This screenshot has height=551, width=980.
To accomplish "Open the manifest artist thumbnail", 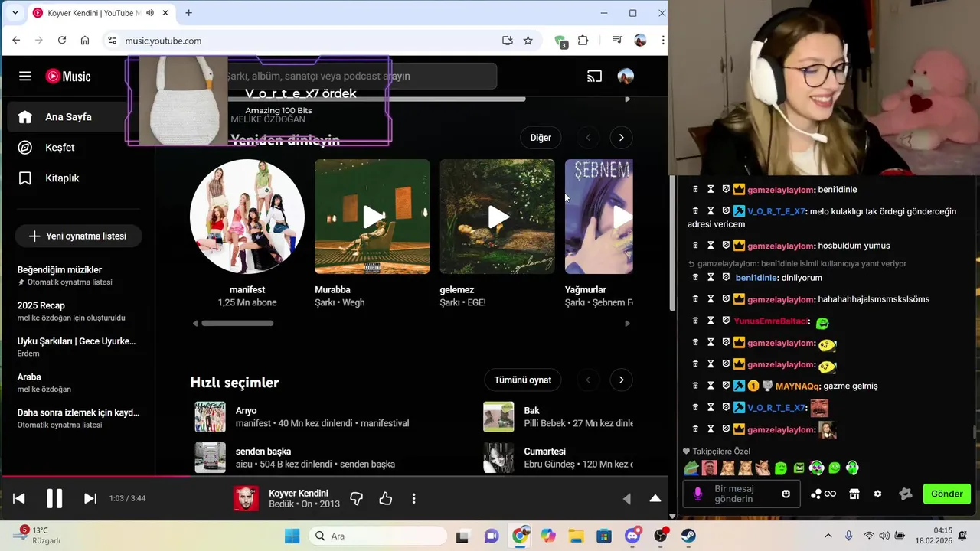I will coord(247,217).
